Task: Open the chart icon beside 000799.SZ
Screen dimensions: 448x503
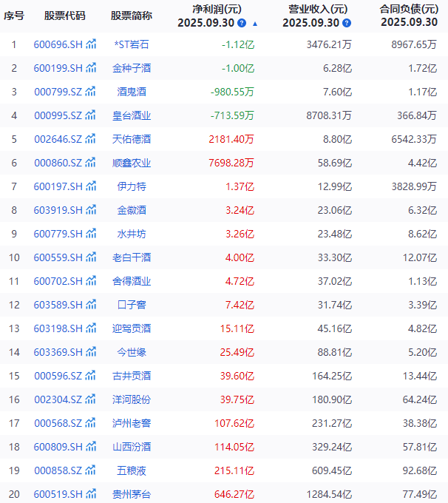Action: coord(90,92)
